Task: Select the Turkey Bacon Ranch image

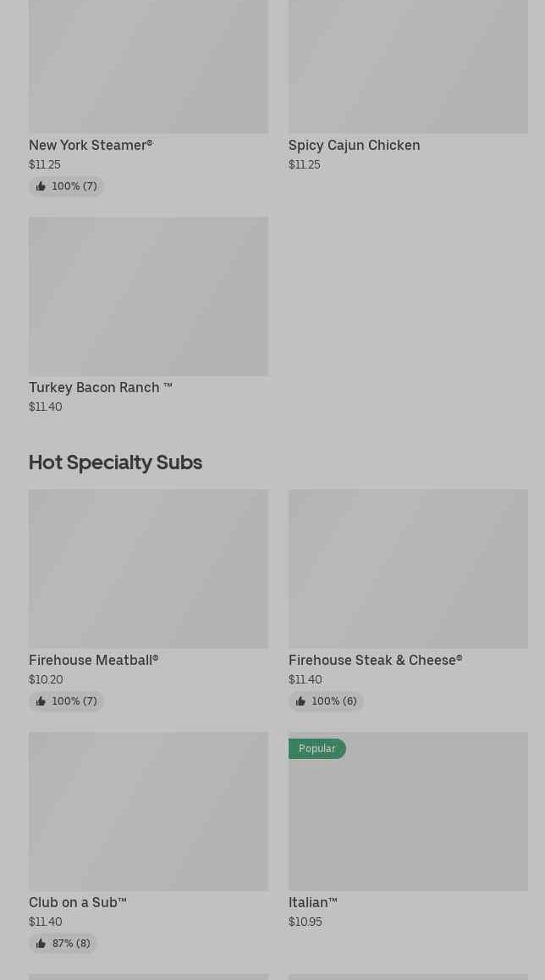Action: pos(148,296)
